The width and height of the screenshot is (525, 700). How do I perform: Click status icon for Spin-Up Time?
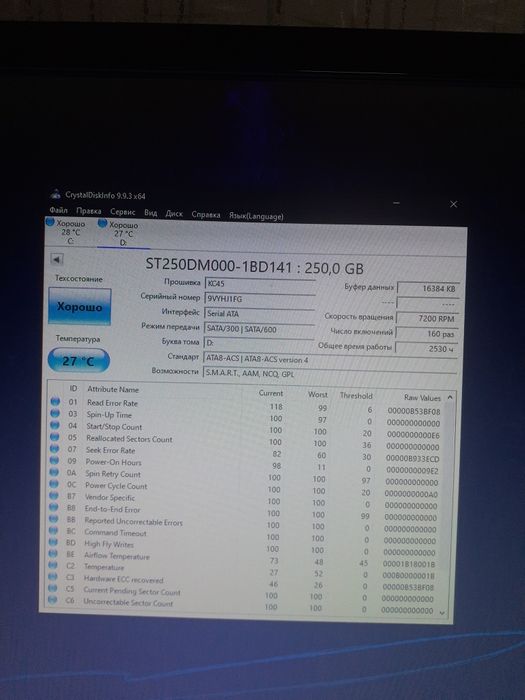pos(55,413)
